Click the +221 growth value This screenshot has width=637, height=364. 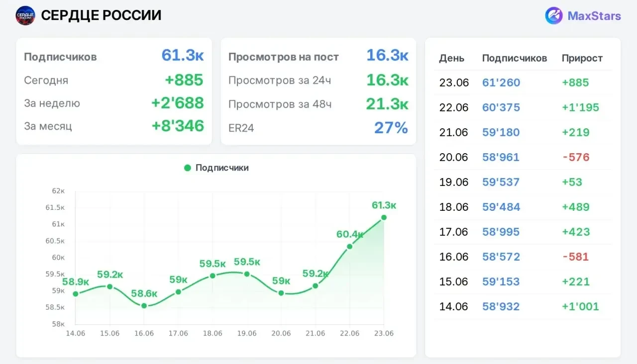576,281
